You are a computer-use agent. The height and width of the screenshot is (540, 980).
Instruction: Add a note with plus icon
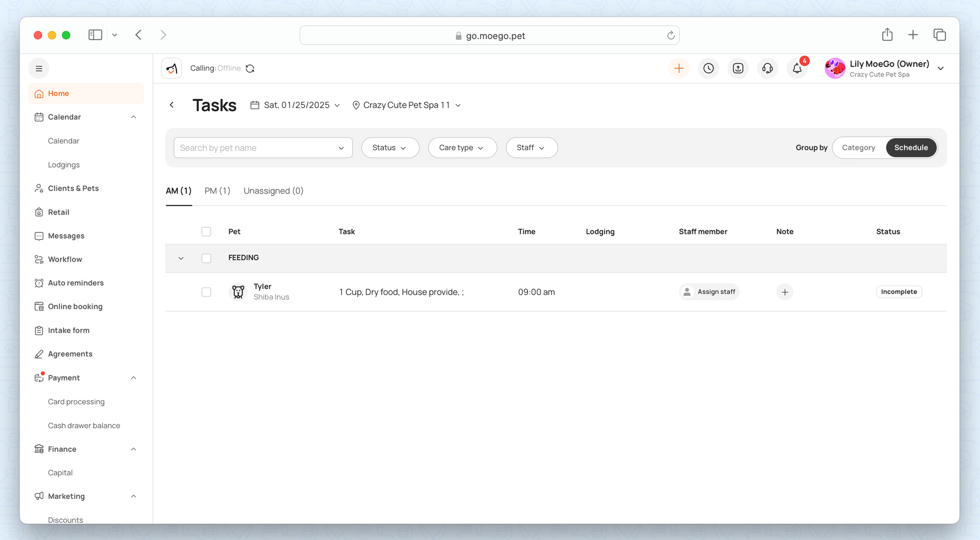[784, 292]
